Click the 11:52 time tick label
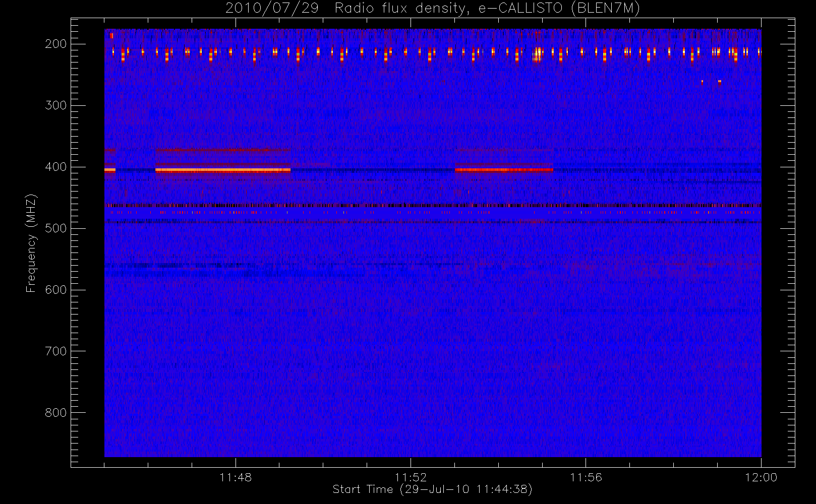The image size is (816, 504). (x=411, y=477)
